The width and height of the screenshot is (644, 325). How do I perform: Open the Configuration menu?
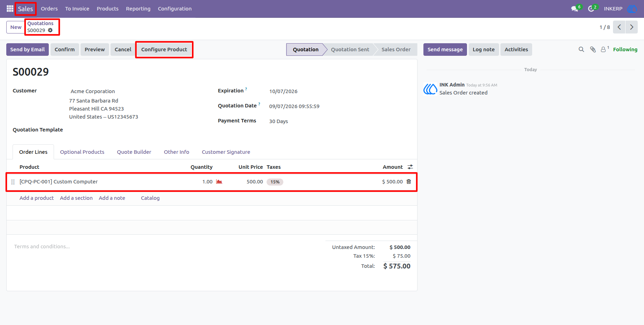[175, 9]
